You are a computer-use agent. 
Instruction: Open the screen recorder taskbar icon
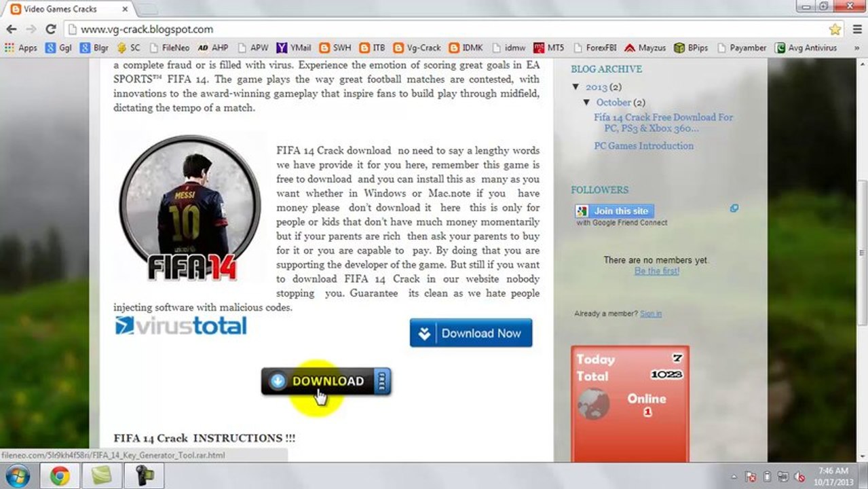coord(144,476)
